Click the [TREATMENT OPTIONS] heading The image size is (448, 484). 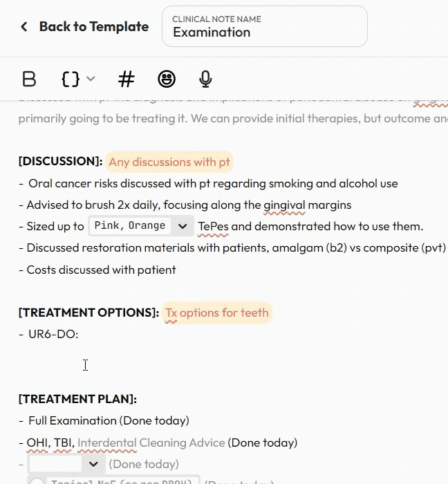(x=88, y=313)
